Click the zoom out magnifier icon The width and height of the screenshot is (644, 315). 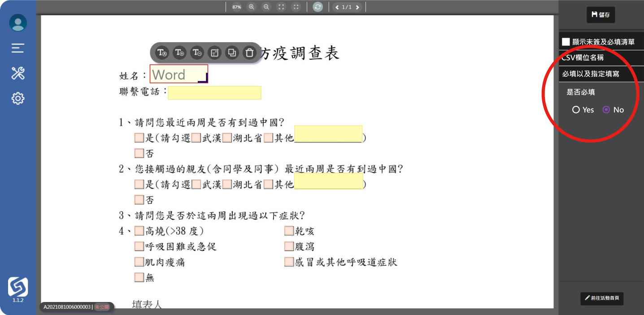tap(266, 7)
